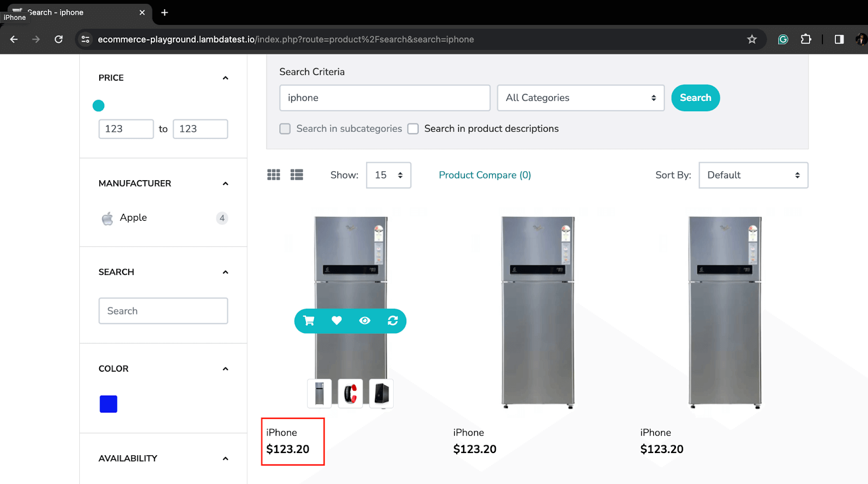868x484 pixels.
Task: Open the Product Compare (0) link
Action: pos(484,175)
